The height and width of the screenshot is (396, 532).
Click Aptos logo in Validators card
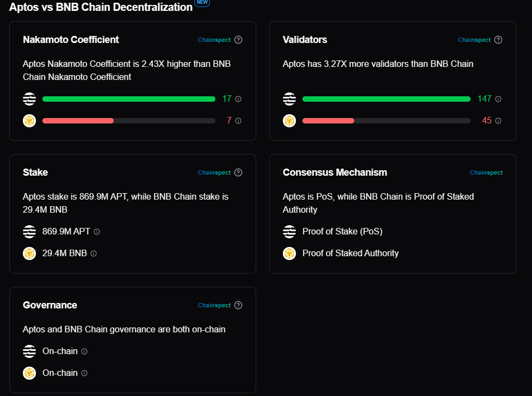pos(289,99)
